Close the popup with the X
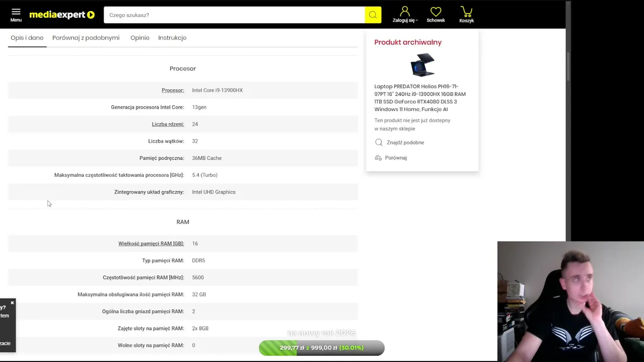 [12, 303]
